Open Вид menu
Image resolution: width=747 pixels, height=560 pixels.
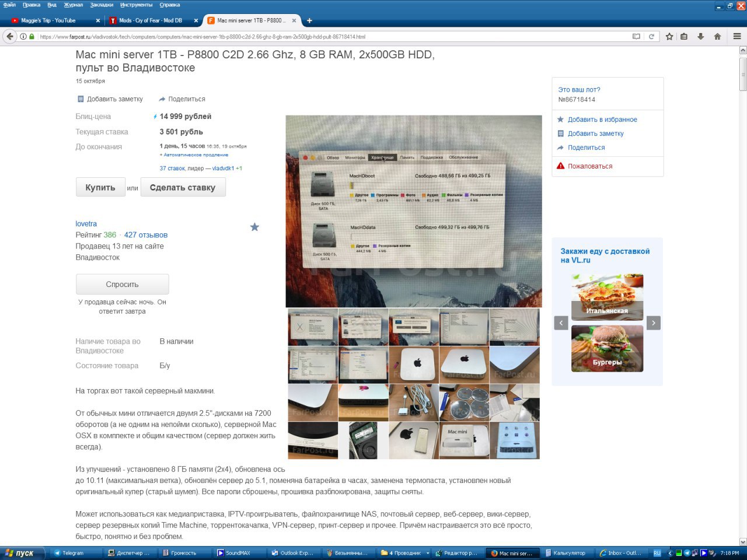(52, 5)
